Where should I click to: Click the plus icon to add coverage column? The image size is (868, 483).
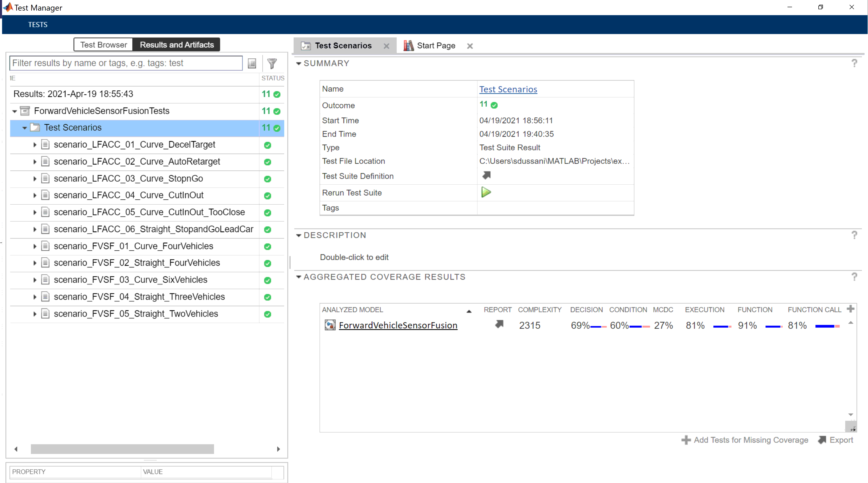click(x=850, y=309)
